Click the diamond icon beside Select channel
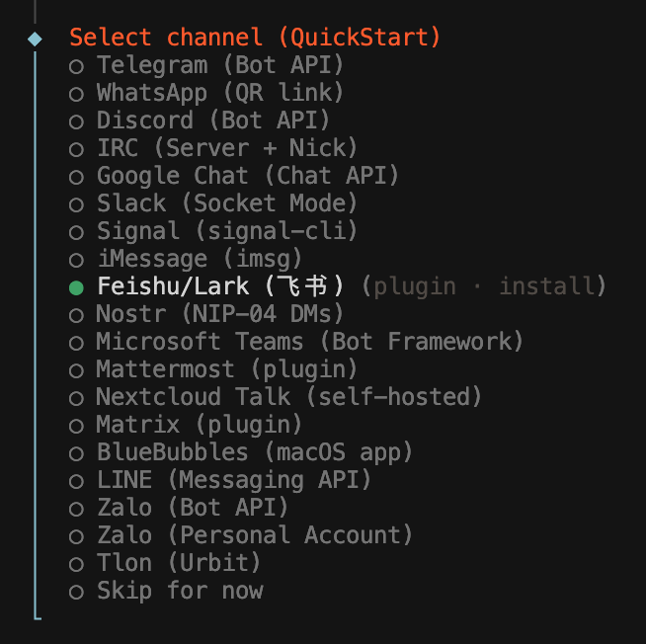 click(x=35, y=39)
